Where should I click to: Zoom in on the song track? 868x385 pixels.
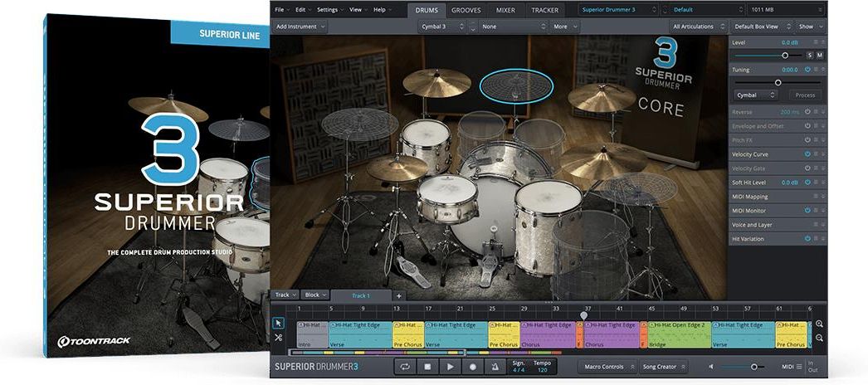819,324
